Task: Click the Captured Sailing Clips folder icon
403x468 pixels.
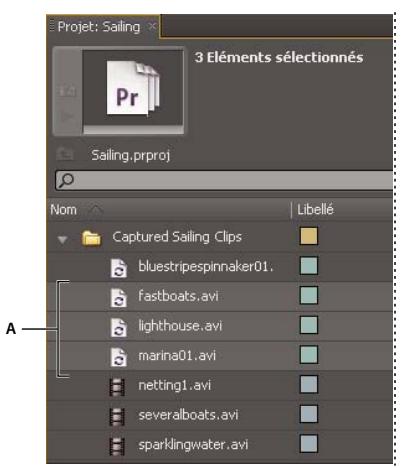Action: 91,238
